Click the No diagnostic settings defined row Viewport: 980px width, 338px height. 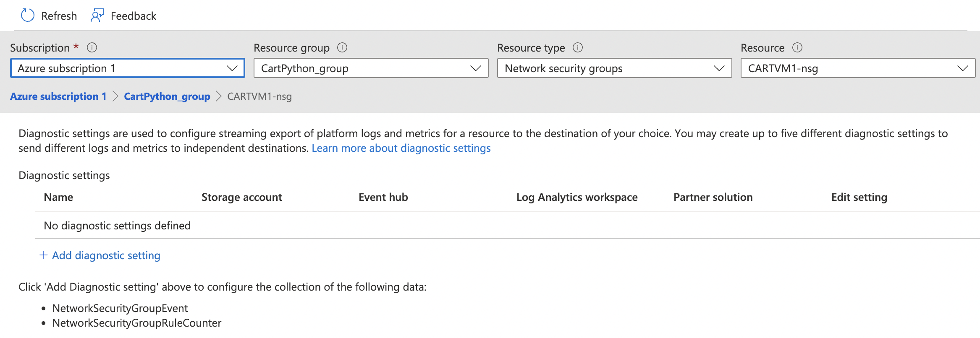pos(508,226)
